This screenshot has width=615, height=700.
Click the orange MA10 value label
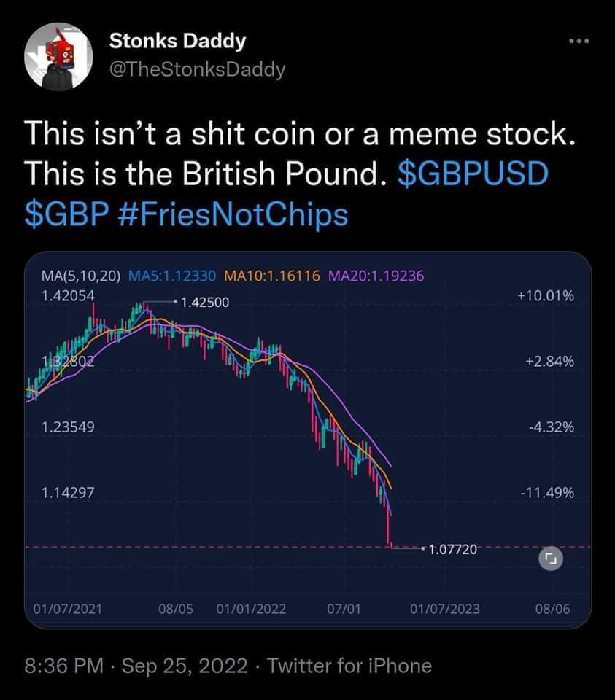click(273, 276)
